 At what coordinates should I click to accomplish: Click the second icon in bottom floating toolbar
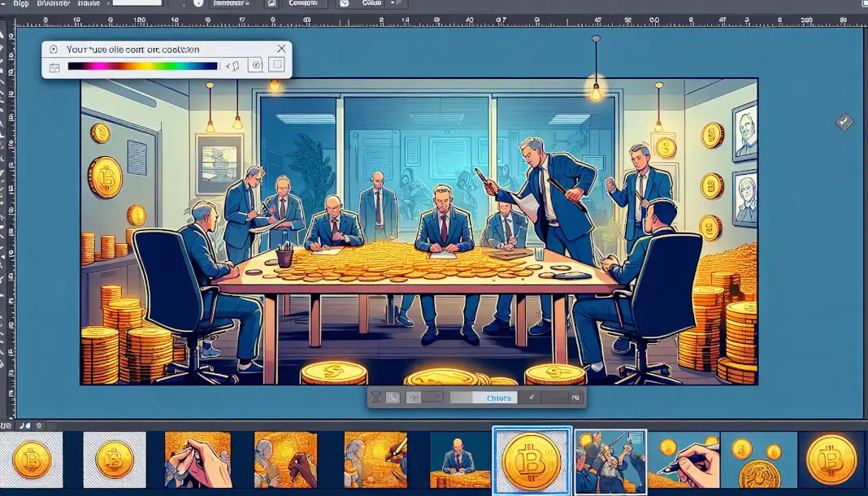[x=393, y=398]
